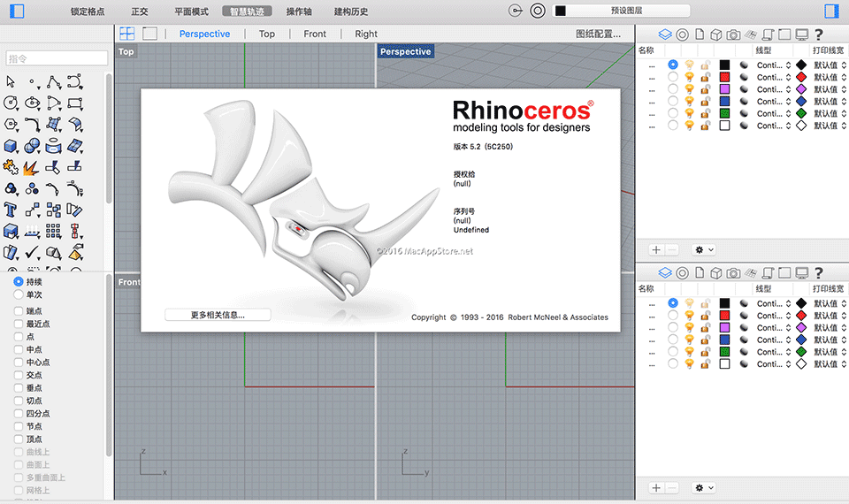Viewport: 849px width, 504px height.
Task: Toggle 锁定格点 grid snap
Action: point(88,11)
